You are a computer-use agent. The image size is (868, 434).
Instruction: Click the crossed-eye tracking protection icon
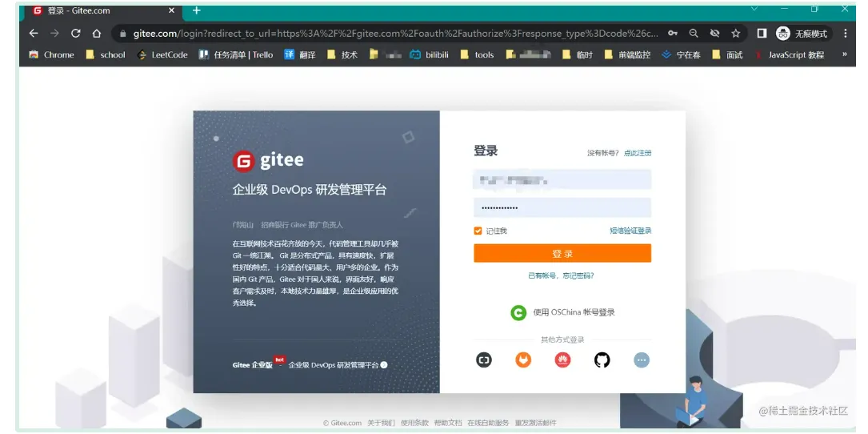pos(714,34)
